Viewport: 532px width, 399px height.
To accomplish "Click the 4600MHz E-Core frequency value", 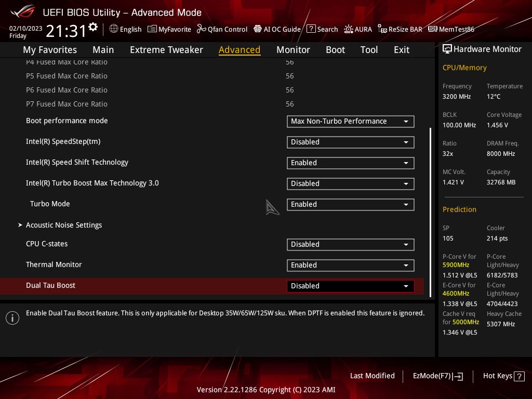I will coord(456,293).
